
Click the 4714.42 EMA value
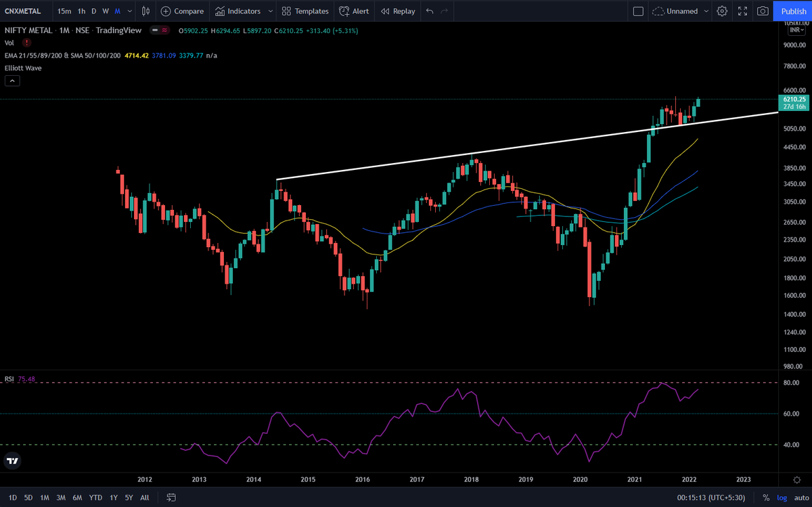[x=135, y=55]
